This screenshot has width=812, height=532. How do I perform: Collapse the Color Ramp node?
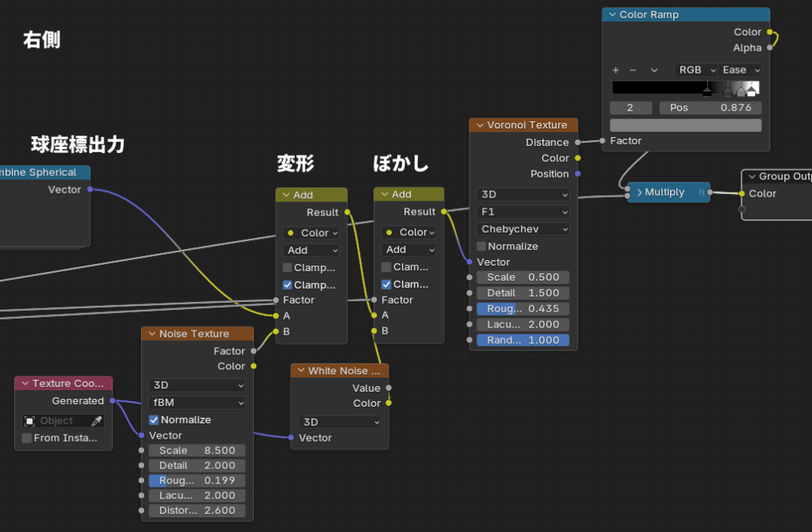(x=611, y=15)
